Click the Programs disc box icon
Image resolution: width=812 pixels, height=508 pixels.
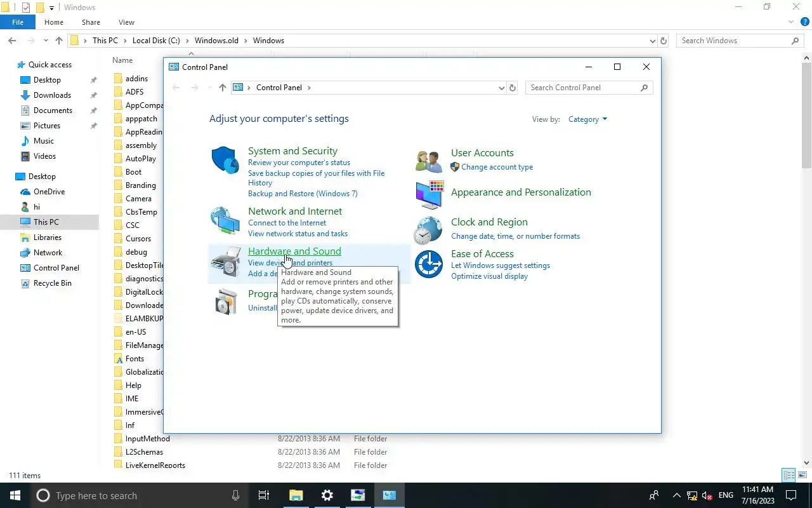point(225,302)
